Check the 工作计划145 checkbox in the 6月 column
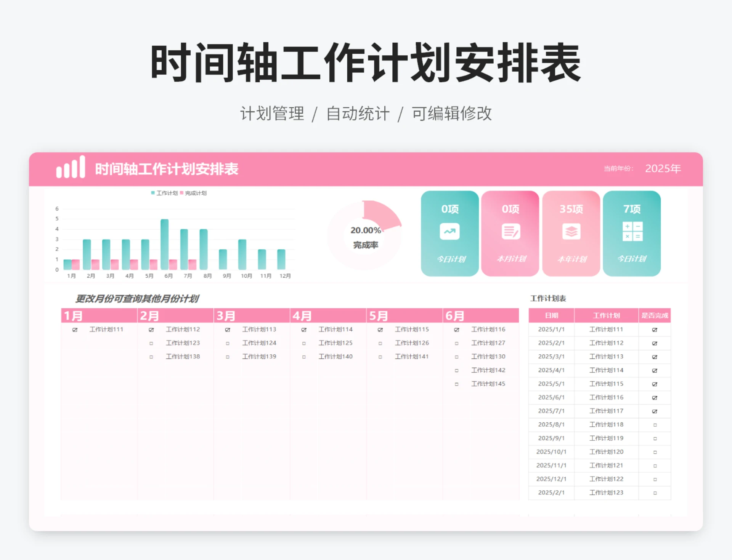 pyautogui.click(x=456, y=384)
